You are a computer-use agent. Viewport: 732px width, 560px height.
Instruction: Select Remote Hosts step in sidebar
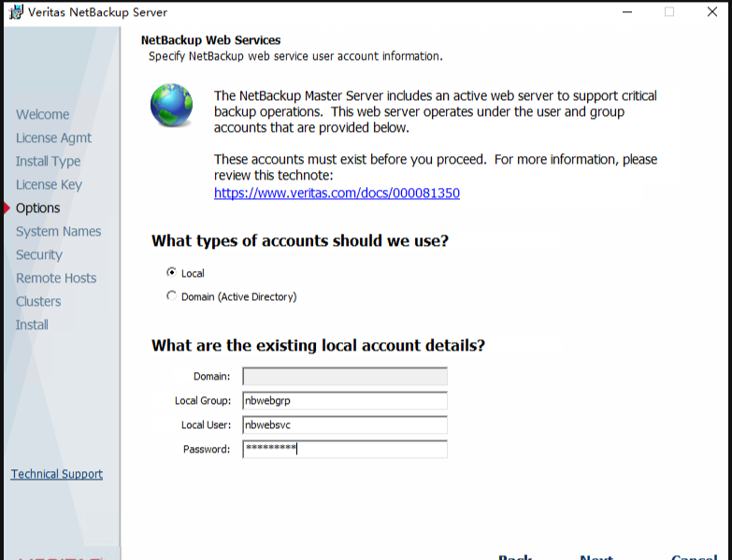click(56, 278)
